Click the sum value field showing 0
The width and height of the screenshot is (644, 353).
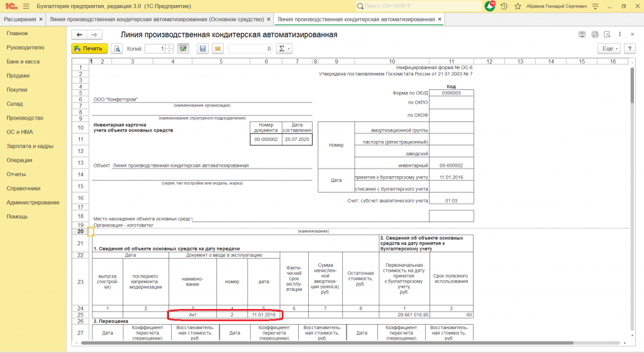pyautogui.click(x=250, y=48)
